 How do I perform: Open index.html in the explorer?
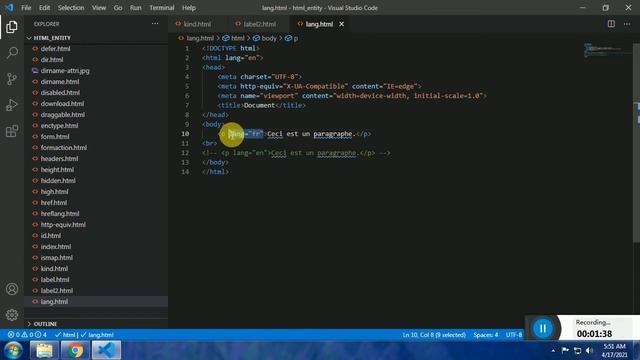[x=56, y=247]
